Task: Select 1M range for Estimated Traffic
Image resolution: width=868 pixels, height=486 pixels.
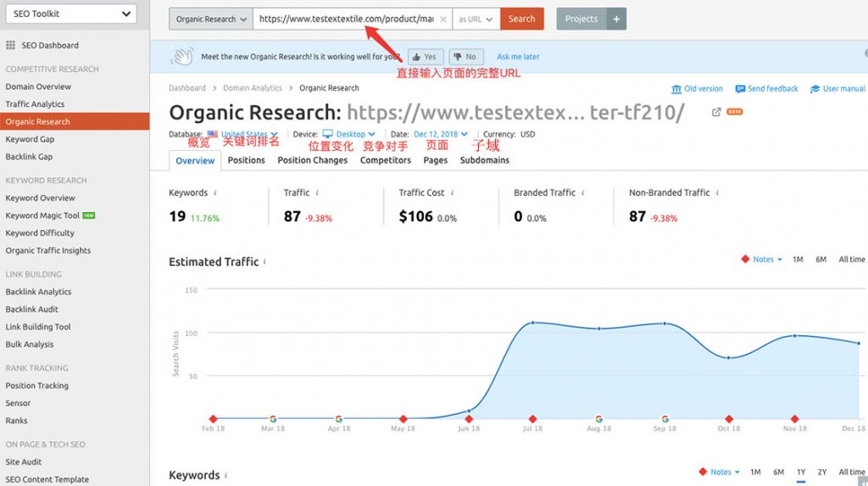Action: (x=798, y=260)
